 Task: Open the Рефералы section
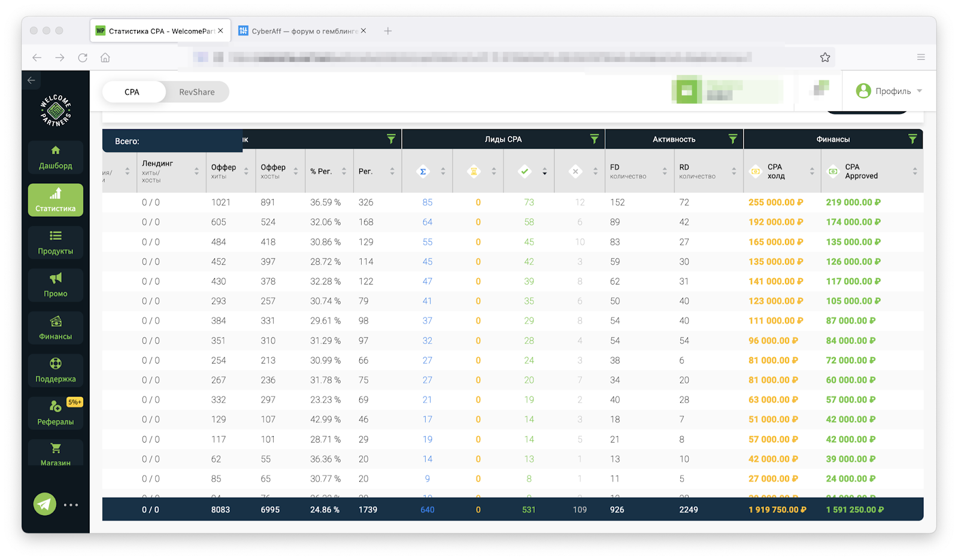click(55, 413)
